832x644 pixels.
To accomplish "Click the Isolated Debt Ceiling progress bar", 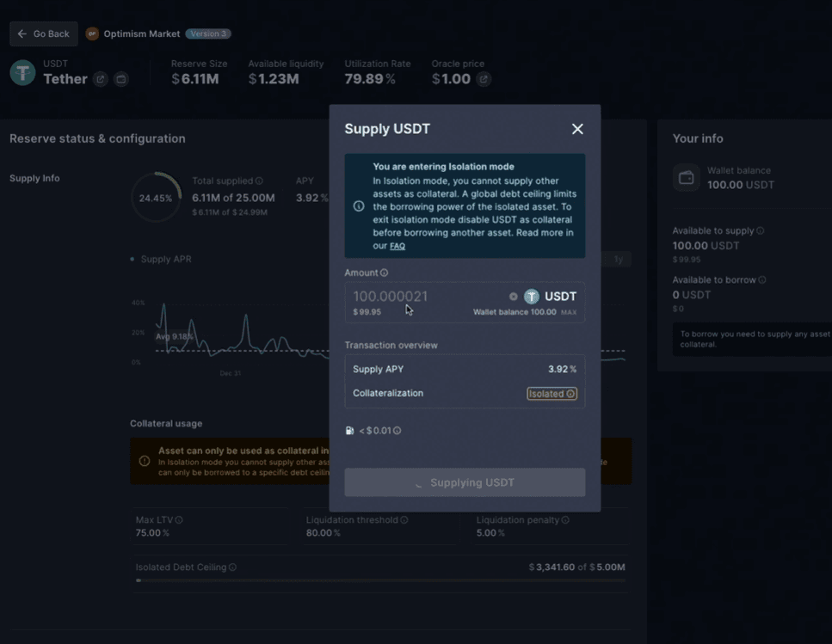I will point(380,580).
